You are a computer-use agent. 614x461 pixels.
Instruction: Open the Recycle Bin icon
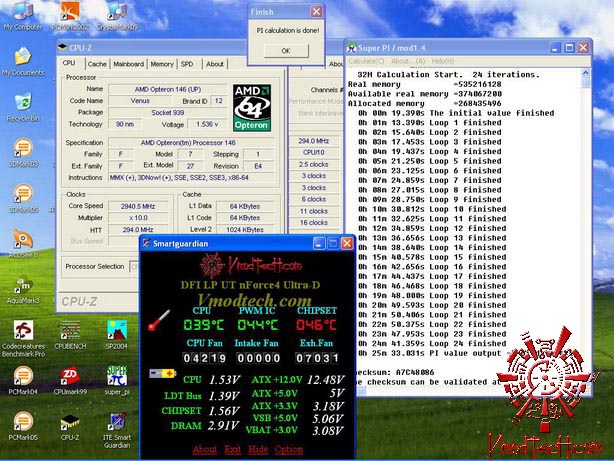coord(23,107)
